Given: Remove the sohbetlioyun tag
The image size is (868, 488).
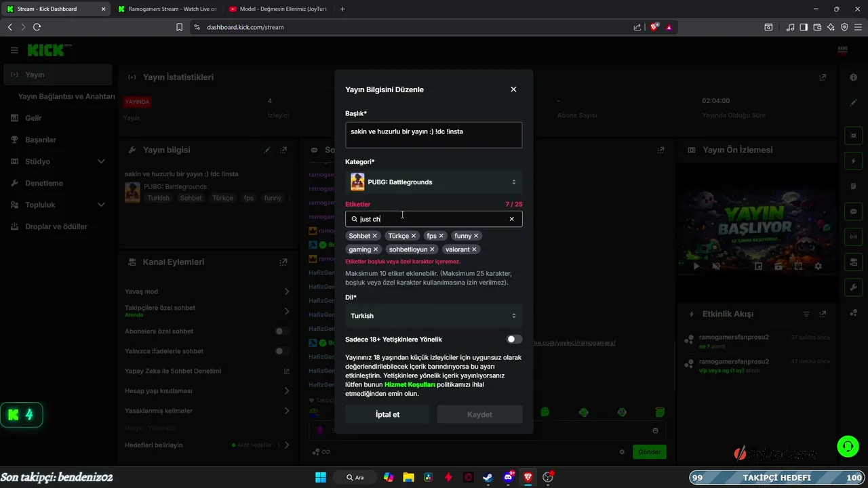Looking at the screenshot, I should [432, 249].
